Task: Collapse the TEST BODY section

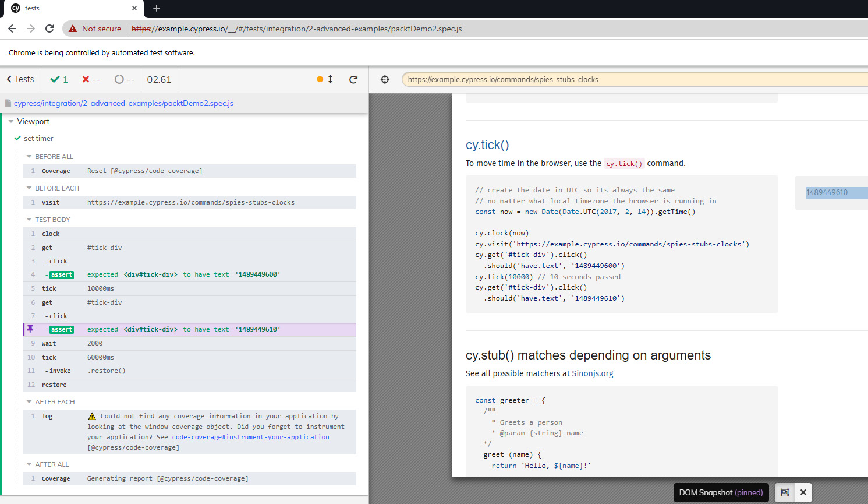Action: [x=29, y=220]
